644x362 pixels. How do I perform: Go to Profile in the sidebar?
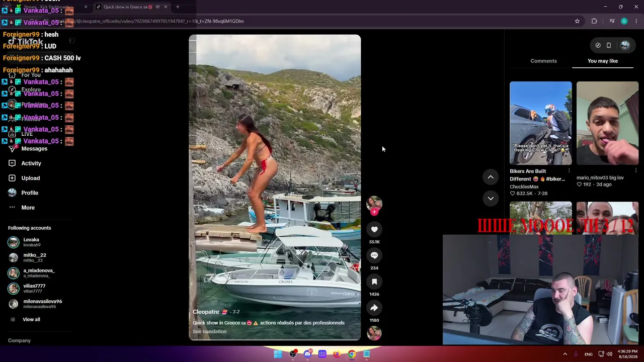click(30, 193)
